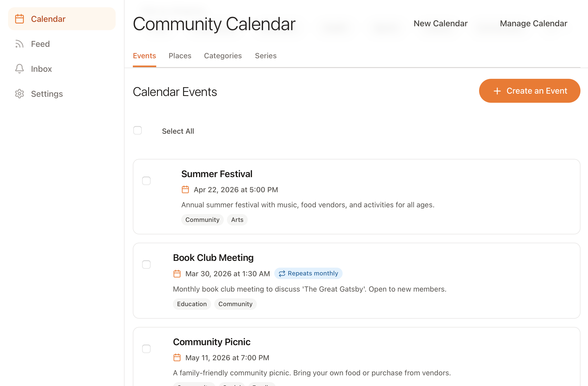Click the plus icon inside Create an Event
Image resolution: width=588 pixels, height=386 pixels.
click(497, 91)
